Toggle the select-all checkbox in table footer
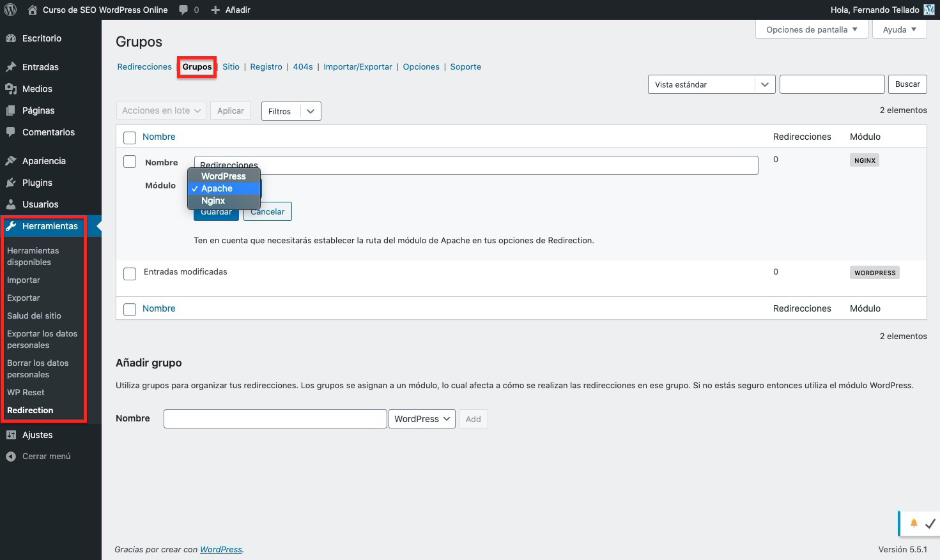940x560 pixels. click(x=130, y=309)
